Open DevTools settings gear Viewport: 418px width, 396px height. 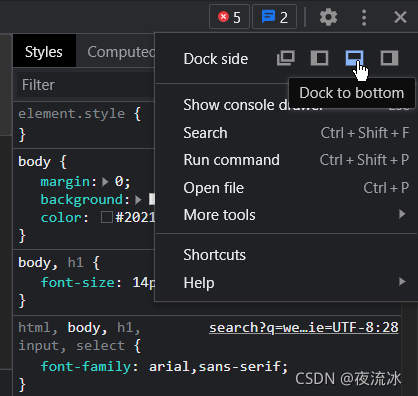(328, 17)
